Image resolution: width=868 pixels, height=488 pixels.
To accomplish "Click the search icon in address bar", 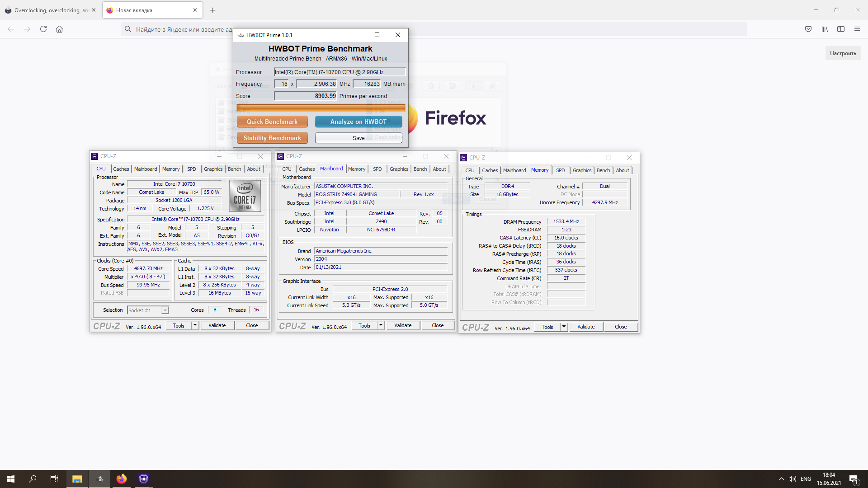I will [128, 29].
